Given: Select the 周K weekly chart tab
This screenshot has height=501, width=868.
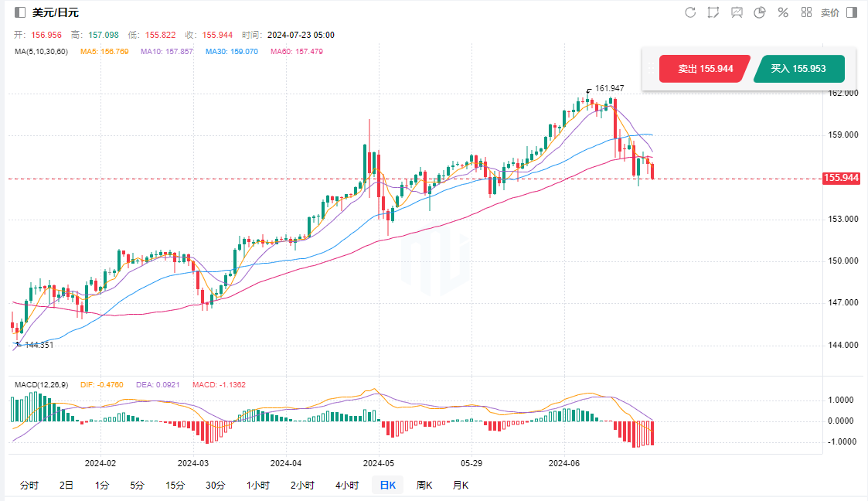Looking at the screenshot, I should (x=424, y=486).
